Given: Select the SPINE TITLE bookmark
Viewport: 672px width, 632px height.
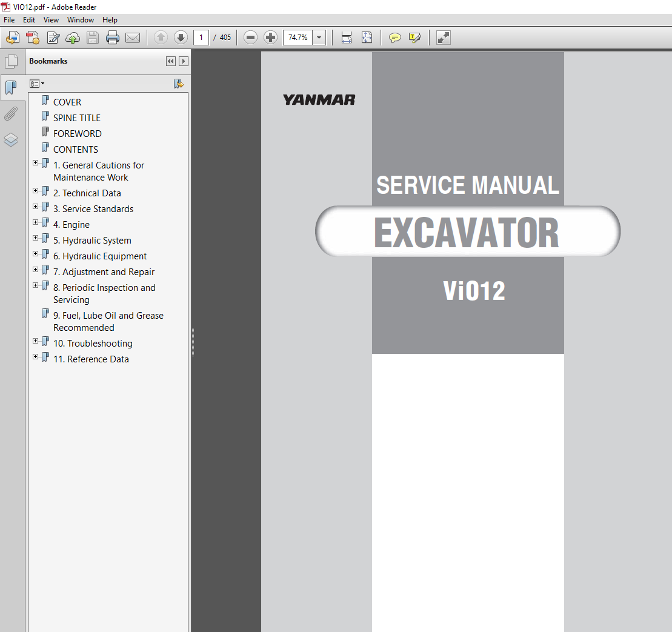Looking at the screenshot, I should [77, 118].
